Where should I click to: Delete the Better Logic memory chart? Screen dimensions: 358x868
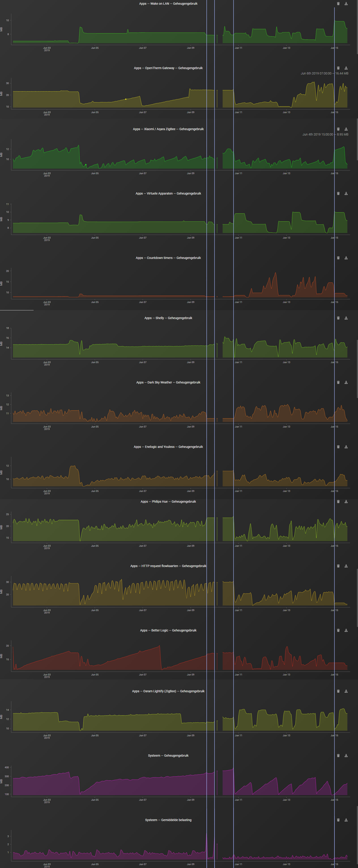[x=338, y=630]
